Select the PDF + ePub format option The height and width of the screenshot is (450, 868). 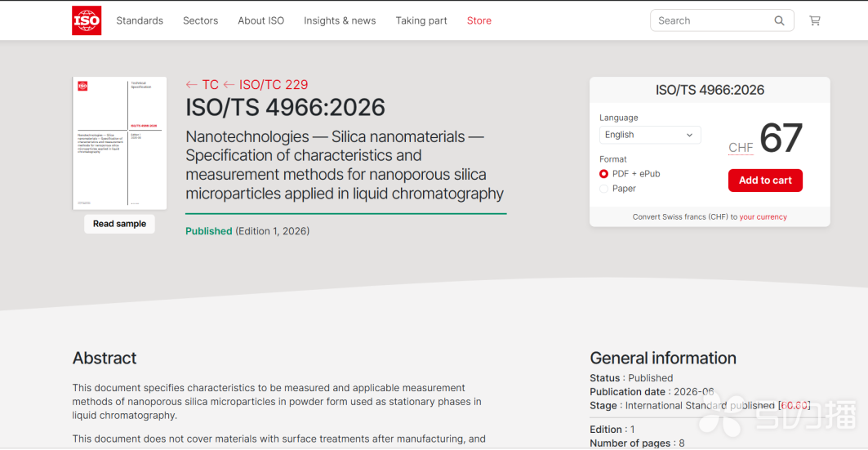tap(604, 174)
